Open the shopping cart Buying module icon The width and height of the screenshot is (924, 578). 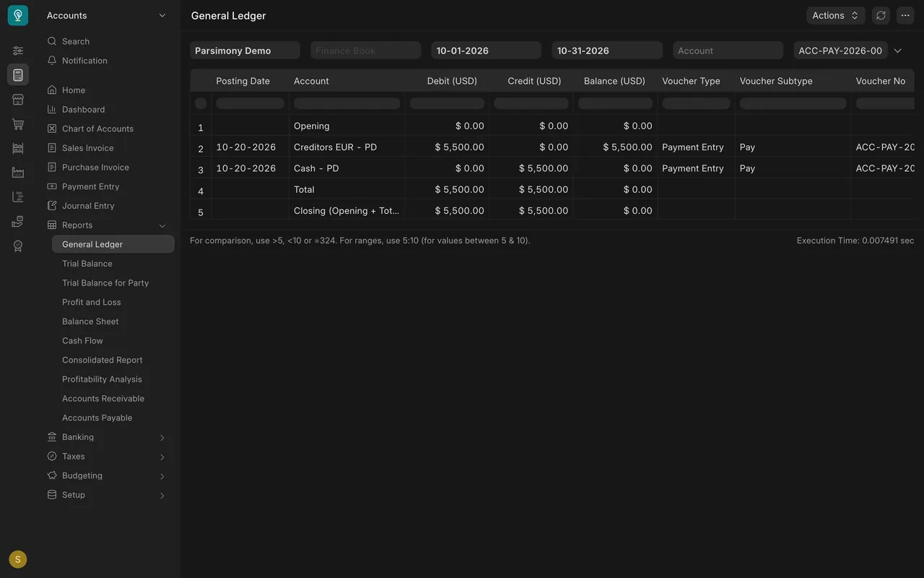(18, 124)
